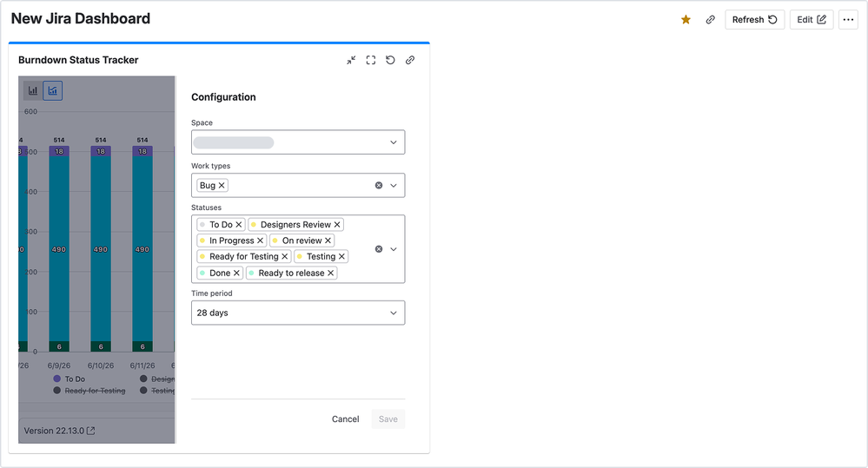Image resolution: width=868 pixels, height=468 pixels.
Task: Click the Burndown Status Tracker title
Action: pos(78,60)
